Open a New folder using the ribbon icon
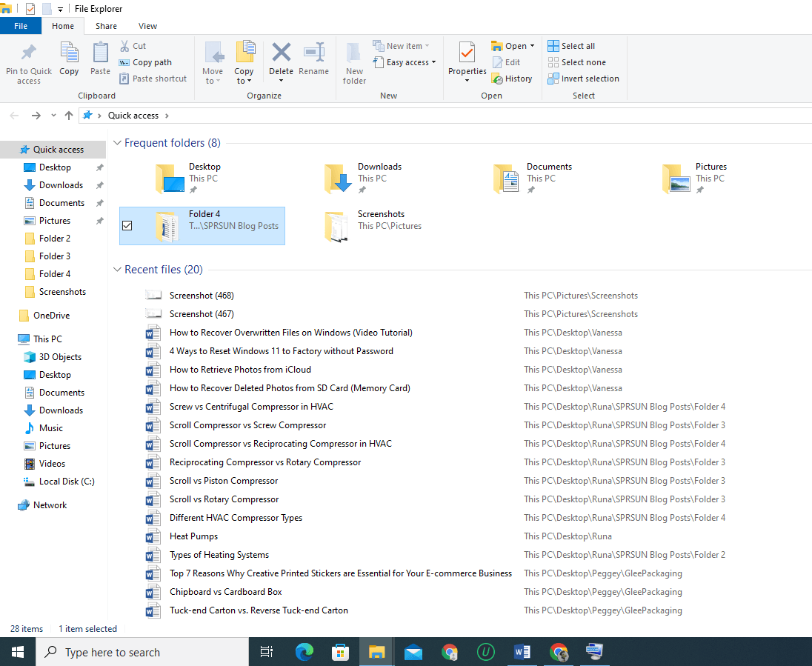The width and height of the screenshot is (812, 666). (x=354, y=59)
